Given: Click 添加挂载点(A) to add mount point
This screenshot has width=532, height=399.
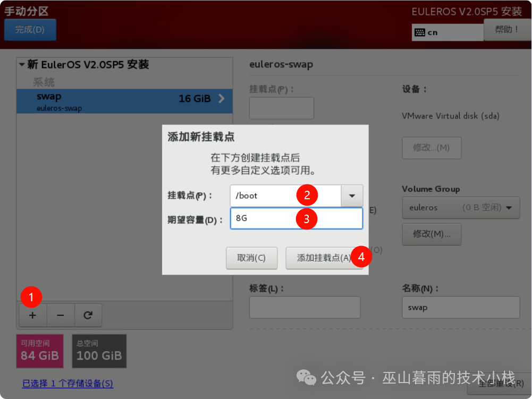Looking at the screenshot, I should [324, 258].
